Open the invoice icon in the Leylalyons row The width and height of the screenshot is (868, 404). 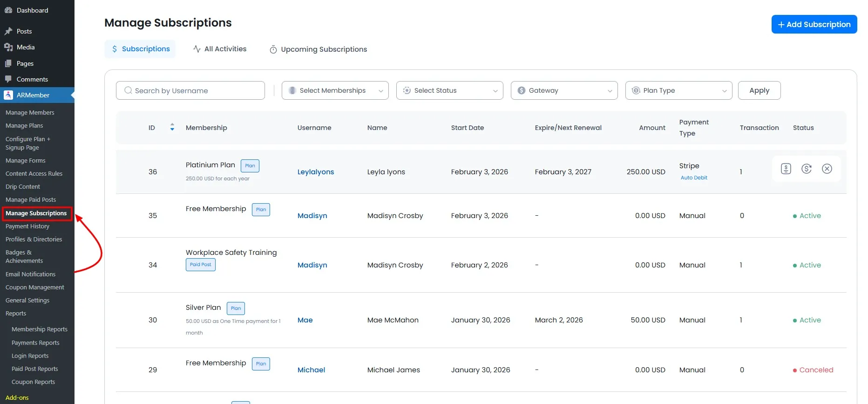786,169
